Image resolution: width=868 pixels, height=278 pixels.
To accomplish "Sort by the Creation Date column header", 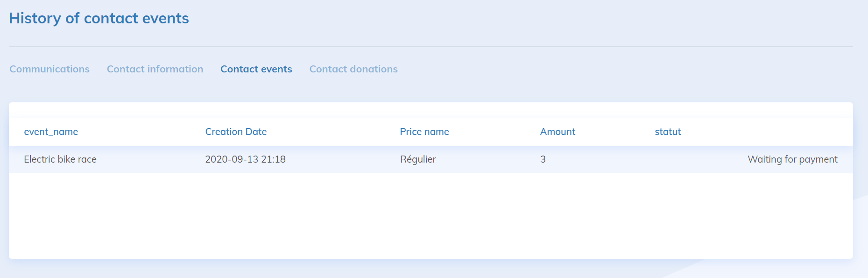I will pos(236,132).
